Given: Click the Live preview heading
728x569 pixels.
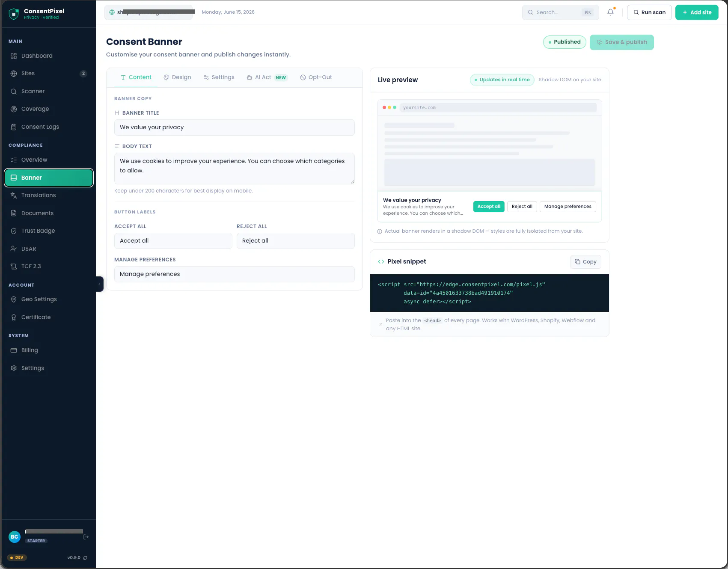Looking at the screenshot, I should point(398,80).
